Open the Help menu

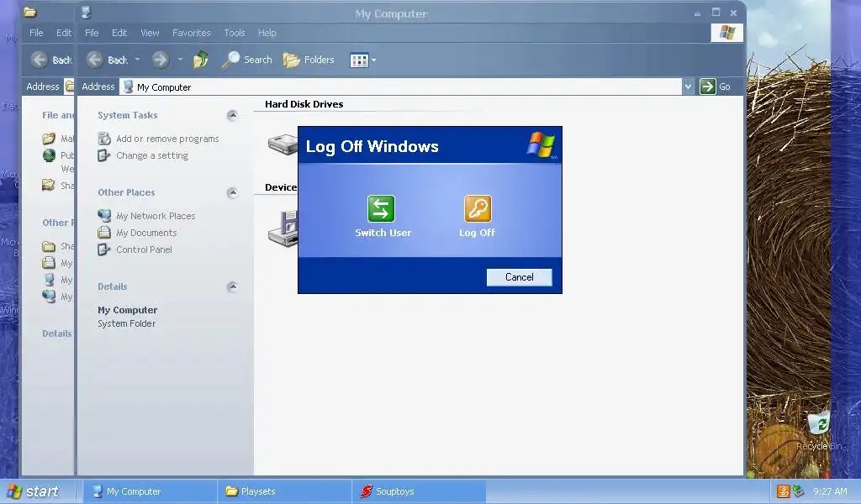pos(267,33)
